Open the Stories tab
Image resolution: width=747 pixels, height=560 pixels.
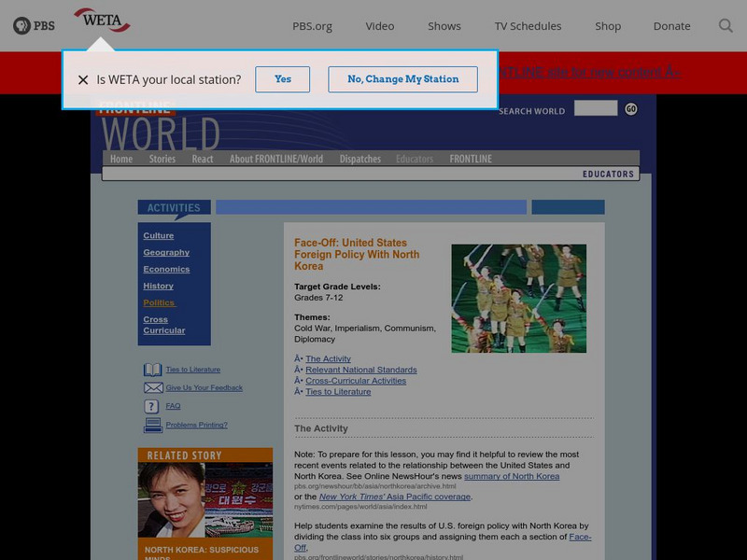[162, 159]
